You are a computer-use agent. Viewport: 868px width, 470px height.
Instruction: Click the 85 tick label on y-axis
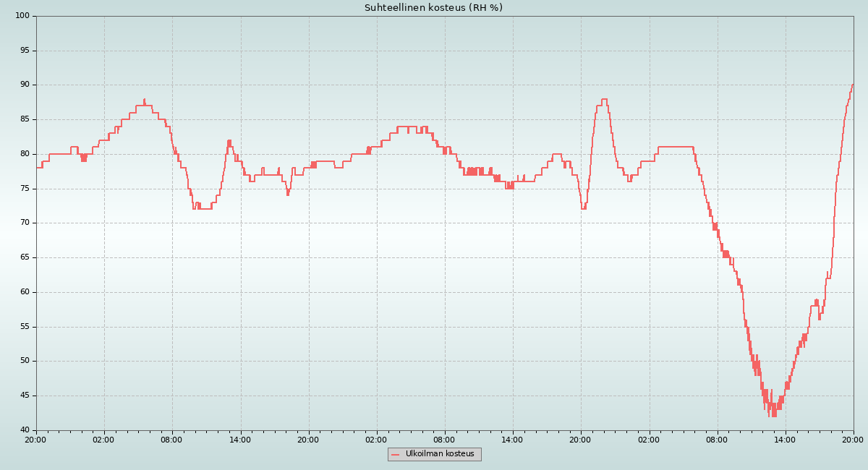[x=24, y=119]
